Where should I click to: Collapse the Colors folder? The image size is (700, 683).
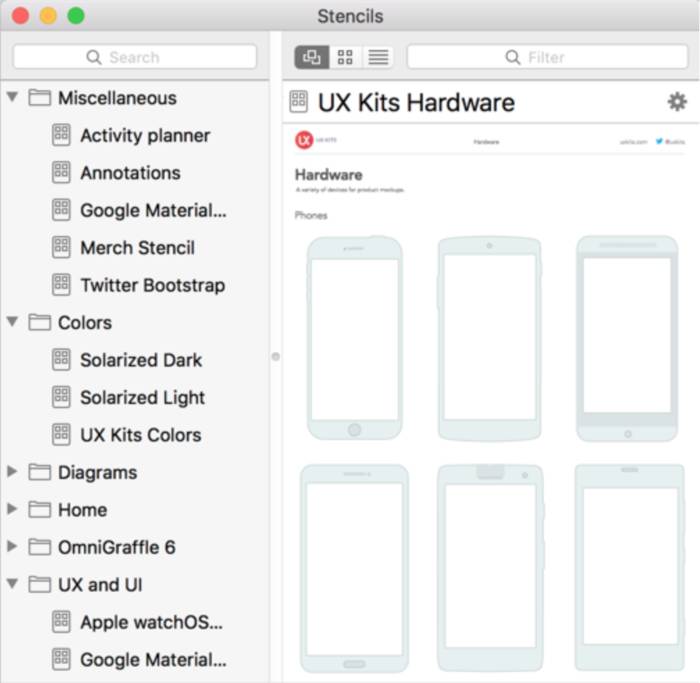pos(12,321)
